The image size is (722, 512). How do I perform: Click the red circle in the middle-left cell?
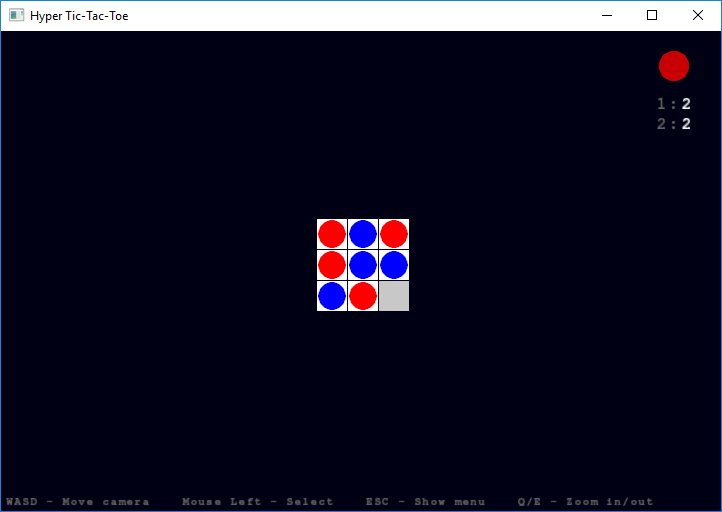click(x=332, y=265)
